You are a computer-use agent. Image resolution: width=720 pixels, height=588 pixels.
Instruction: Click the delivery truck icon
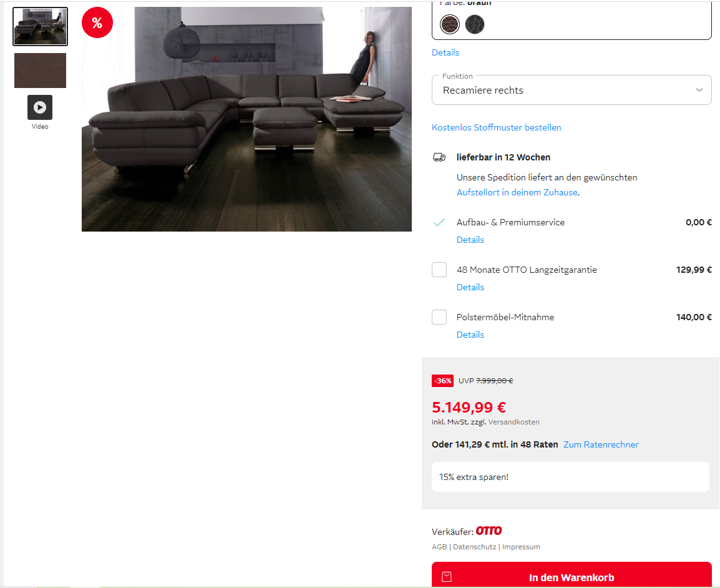click(x=439, y=157)
